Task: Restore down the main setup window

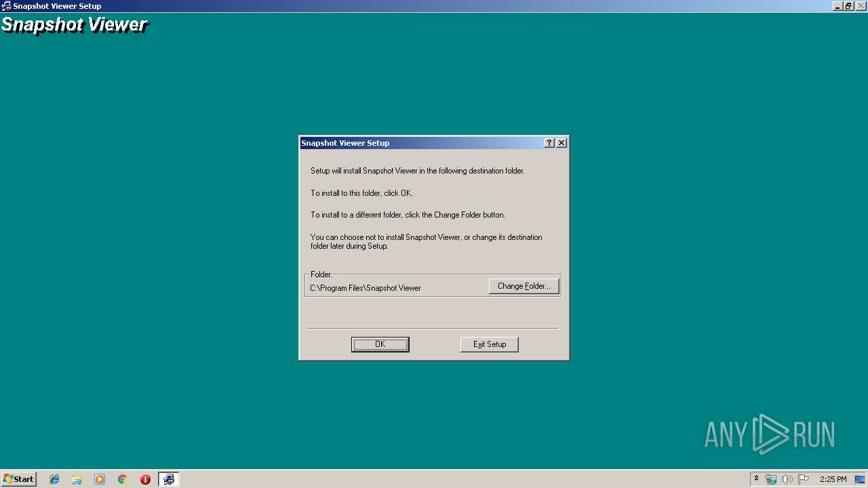Action: pos(848,6)
